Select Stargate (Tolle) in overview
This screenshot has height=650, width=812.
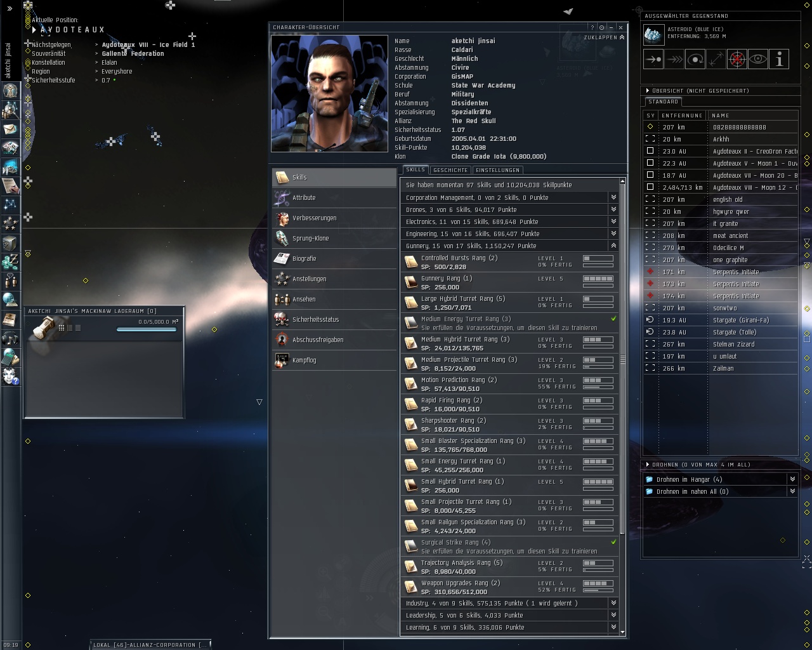point(721,332)
